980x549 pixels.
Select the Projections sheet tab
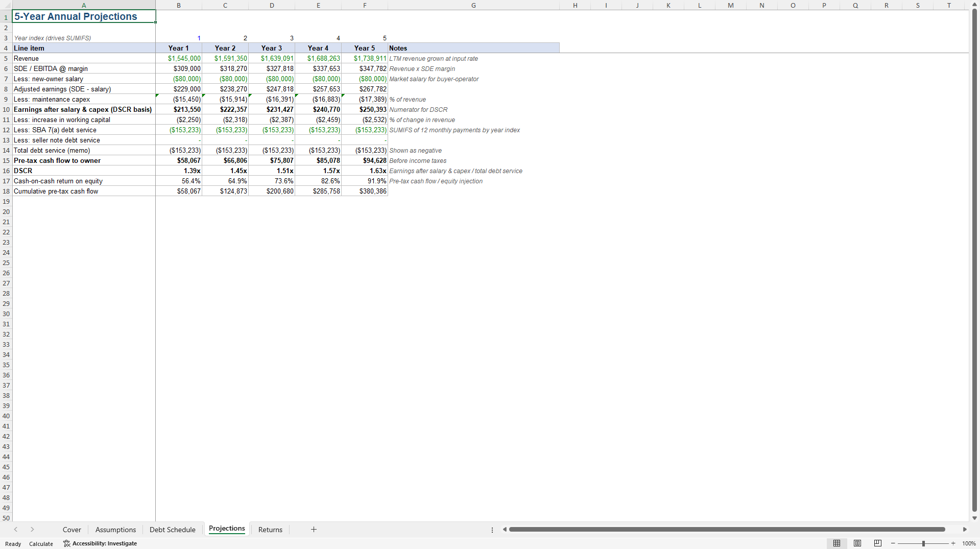[227, 529]
